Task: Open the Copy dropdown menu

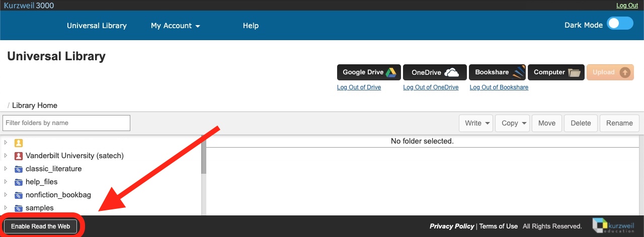Action: coord(513,123)
